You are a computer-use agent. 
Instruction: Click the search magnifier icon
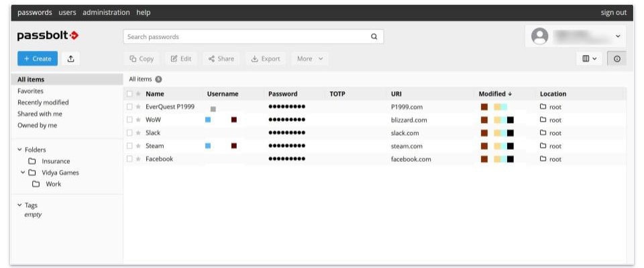[x=374, y=36]
